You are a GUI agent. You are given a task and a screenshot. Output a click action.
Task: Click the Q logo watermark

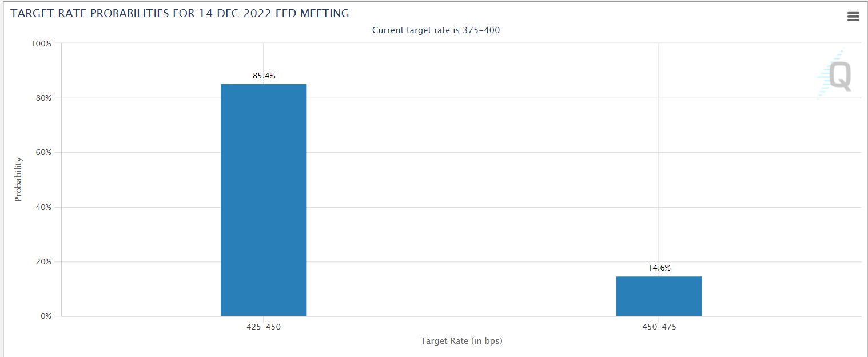836,76
